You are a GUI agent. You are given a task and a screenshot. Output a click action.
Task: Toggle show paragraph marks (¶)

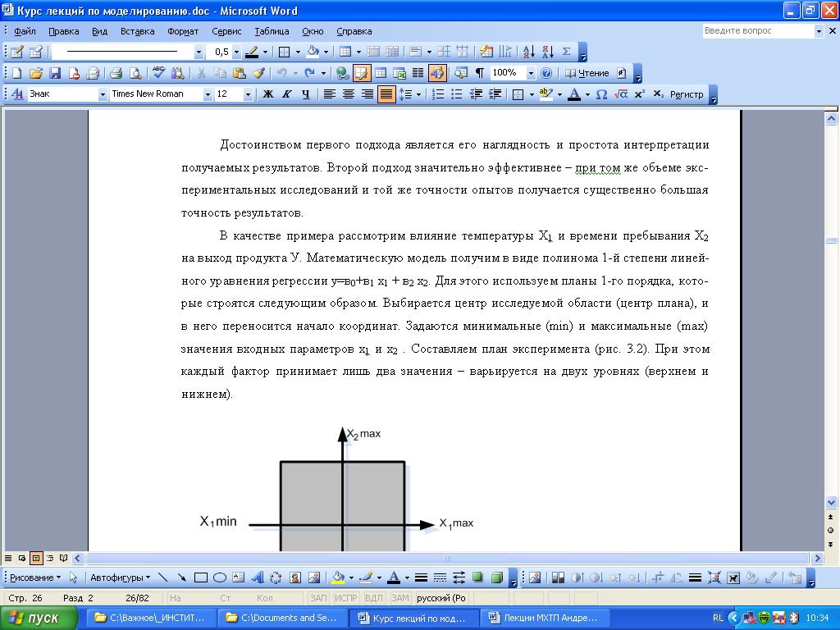[x=479, y=73]
